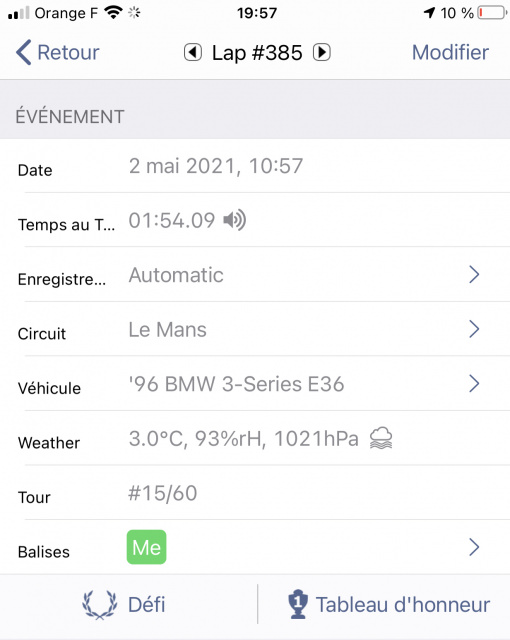Viewport: 510px width, 640px height.
Task: Open the Véhicule row chevron
Action: coord(474,383)
